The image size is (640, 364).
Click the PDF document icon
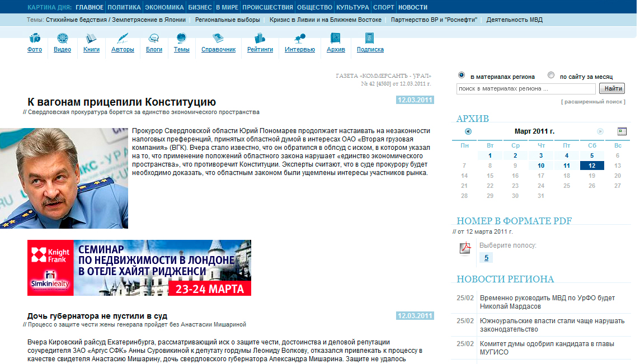click(465, 248)
